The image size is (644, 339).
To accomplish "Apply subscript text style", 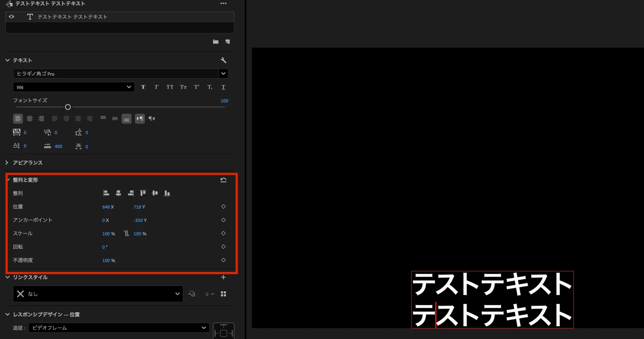I will 210,87.
